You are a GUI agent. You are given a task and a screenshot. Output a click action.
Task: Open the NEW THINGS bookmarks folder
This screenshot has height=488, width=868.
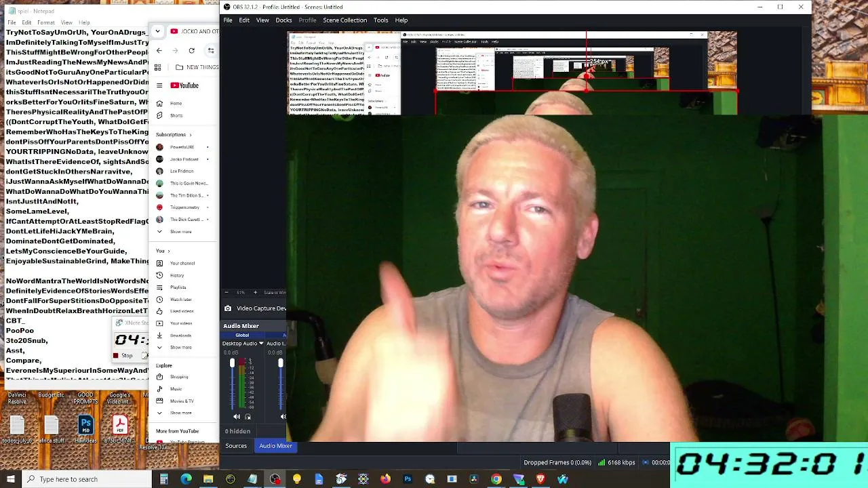pyautogui.click(x=197, y=67)
